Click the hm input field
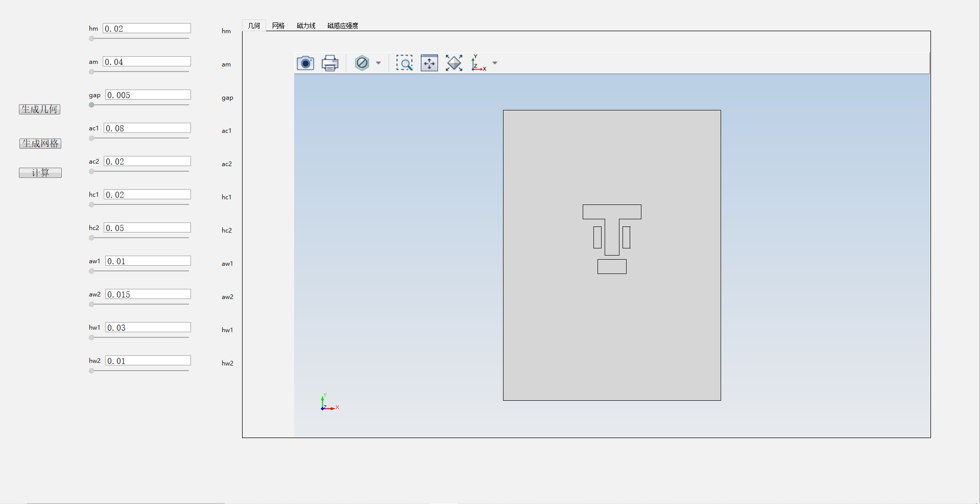Image resolution: width=980 pixels, height=504 pixels. pyautogui.click(x=147, y=29)
